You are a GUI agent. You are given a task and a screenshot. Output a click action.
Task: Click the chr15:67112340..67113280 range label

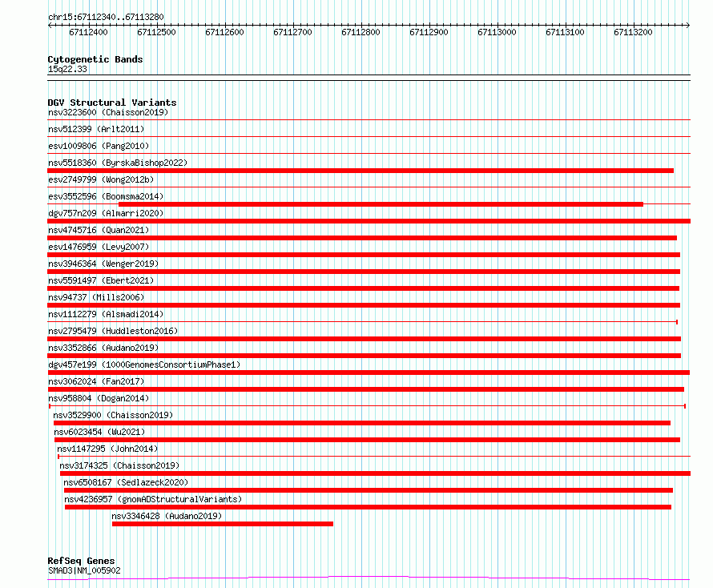[106, 17]
